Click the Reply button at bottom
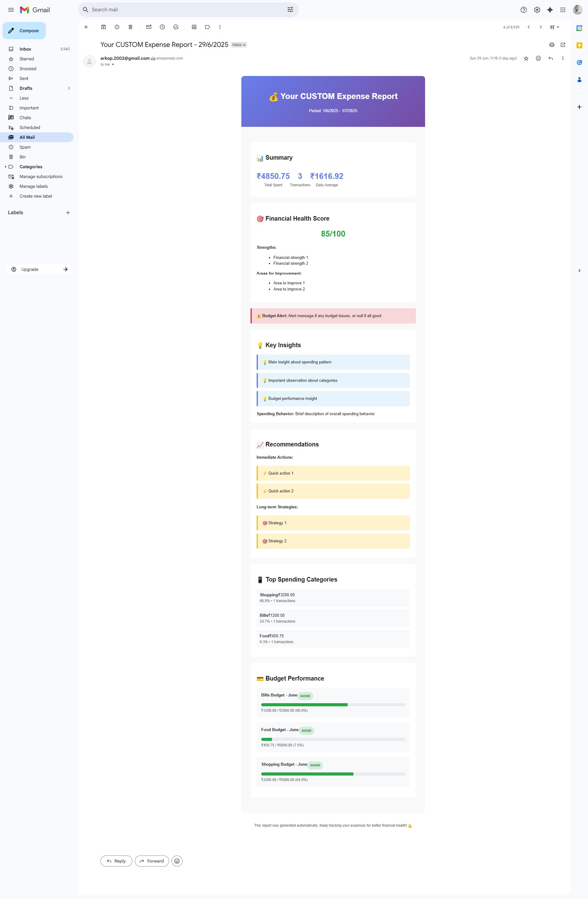This screenshot has height=899, width=588. [x=116, y=861]
